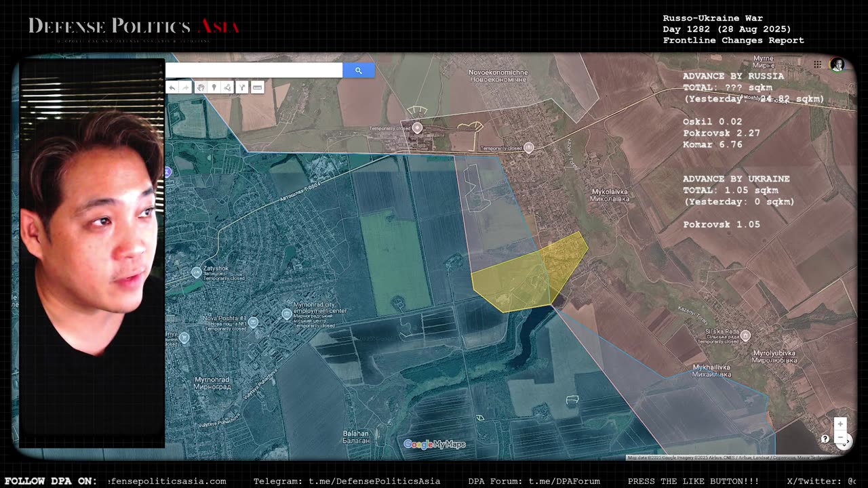Select the measure distance ruler tool
This screenshot has height=488, width=868.
[257, 87]
